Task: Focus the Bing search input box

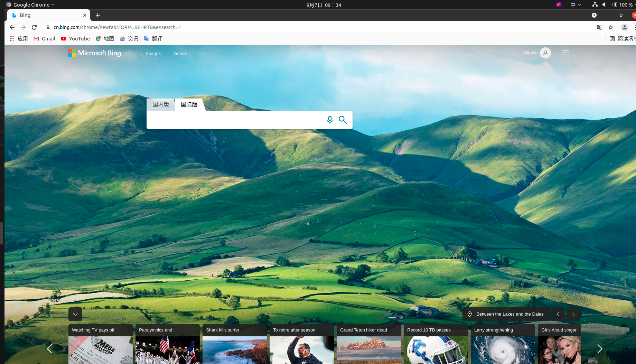Action: (x=235, y=120)
